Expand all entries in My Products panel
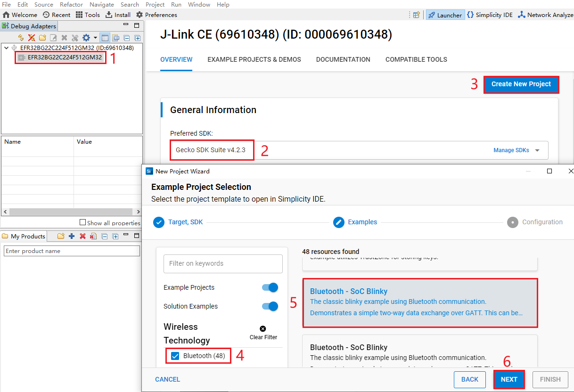The width and height of the screenshot is (574, 392). pos(115,237)
